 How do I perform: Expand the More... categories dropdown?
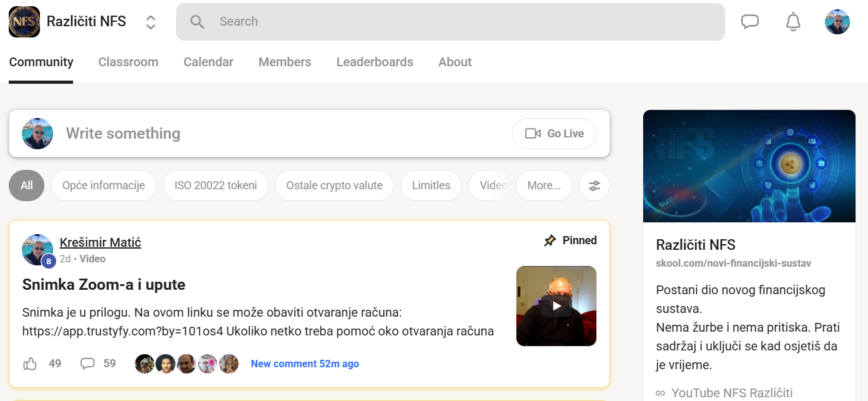pyautogui.click(x=543, y=186)
